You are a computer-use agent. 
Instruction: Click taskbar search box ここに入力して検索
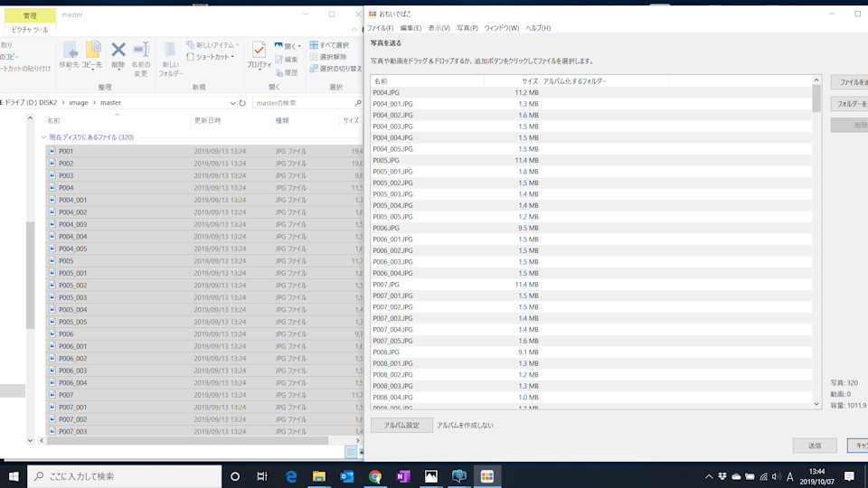tap(125, 476)
